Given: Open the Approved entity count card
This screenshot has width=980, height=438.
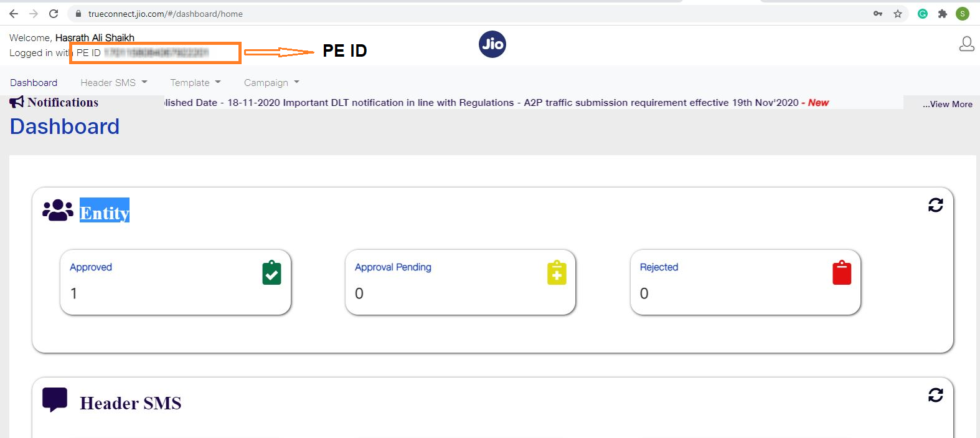Looking at the screenshot, I should pyautogui.click(x=176, y=282).
